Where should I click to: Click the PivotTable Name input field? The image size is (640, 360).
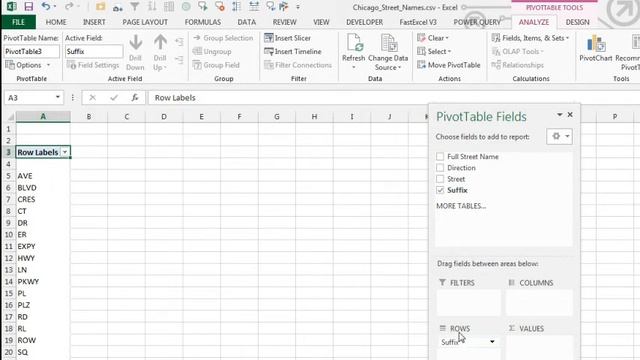tap(31, 51)
